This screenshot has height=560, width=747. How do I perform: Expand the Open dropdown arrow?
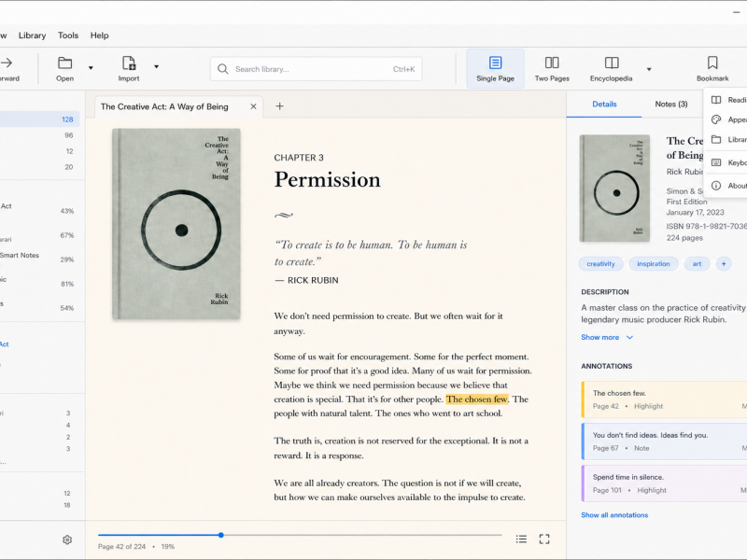point(91,67)
